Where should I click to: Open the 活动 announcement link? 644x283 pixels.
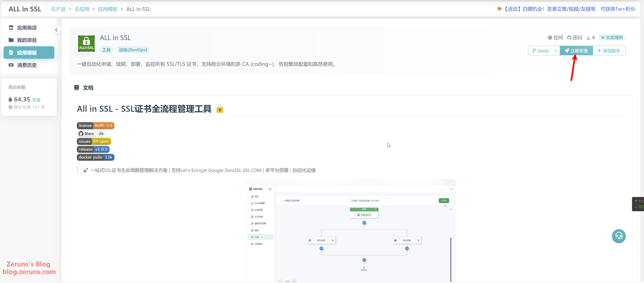566,9
